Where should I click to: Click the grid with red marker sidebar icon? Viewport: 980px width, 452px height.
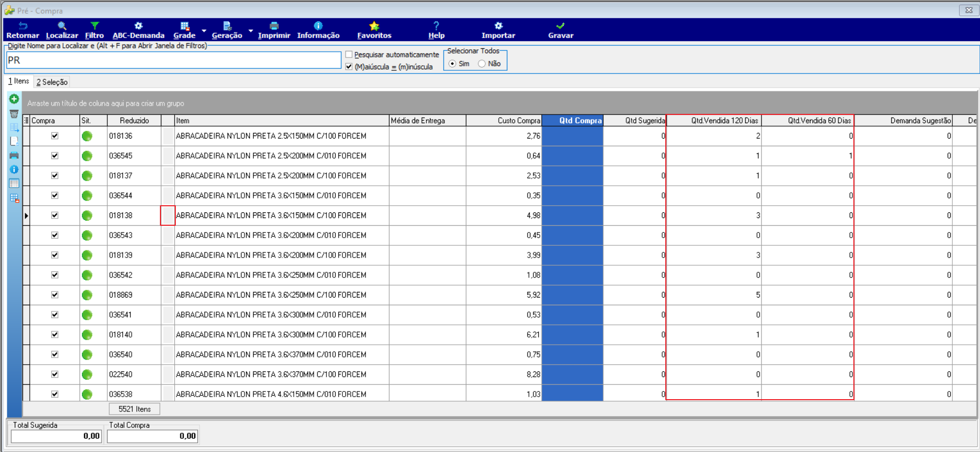pyautogui.click(x=14, y=198)
